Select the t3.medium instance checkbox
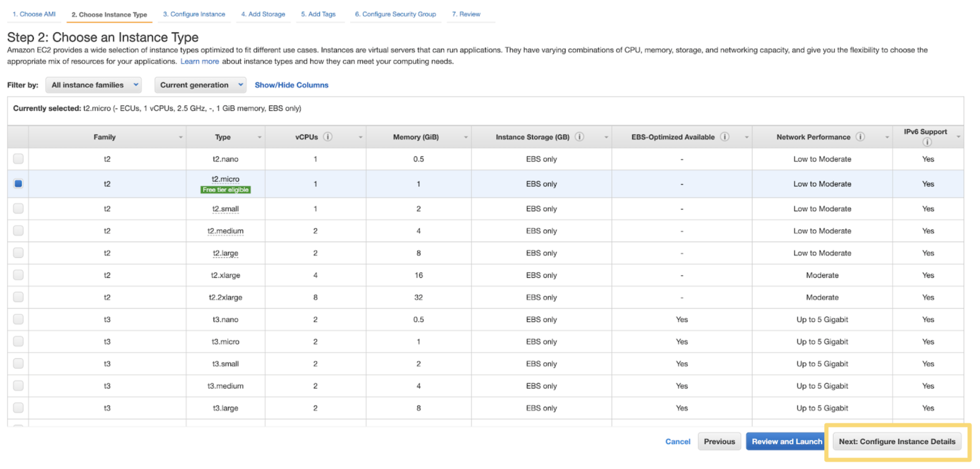Viewport: 980px width, 469px height. pos(18,385)
